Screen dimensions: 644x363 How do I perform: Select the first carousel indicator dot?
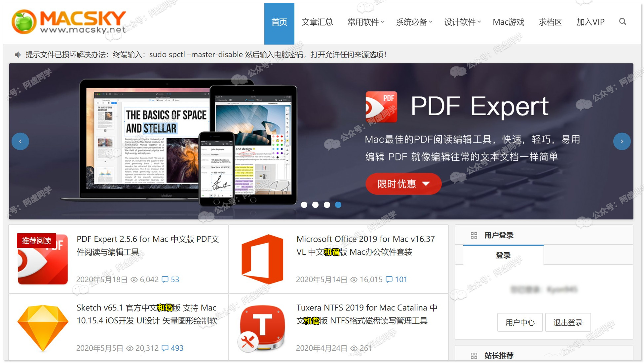click(304, 205)
